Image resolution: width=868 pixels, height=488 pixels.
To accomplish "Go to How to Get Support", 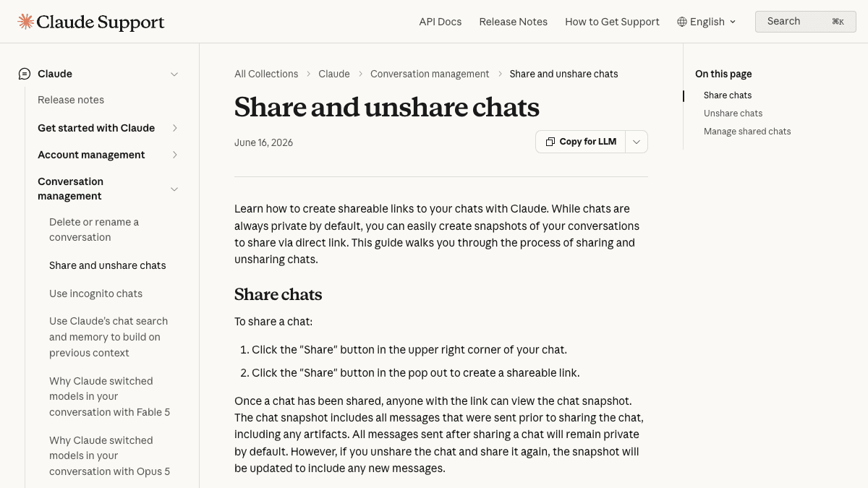I will (x=612, y=22).
